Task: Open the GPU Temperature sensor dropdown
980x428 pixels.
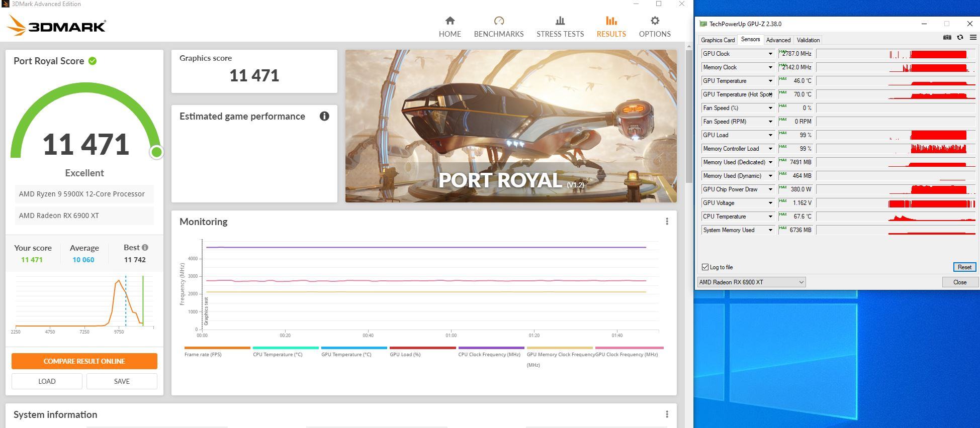Action: tap(770, 81)
